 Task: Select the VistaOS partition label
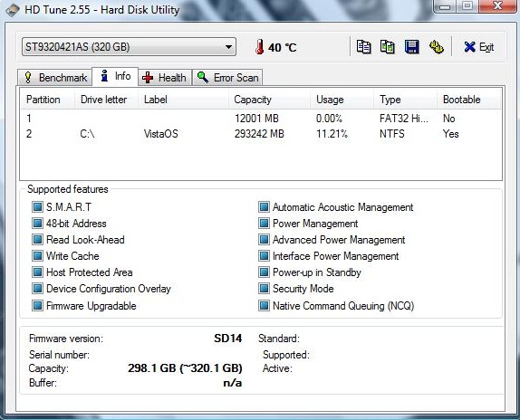coord(161,134)
